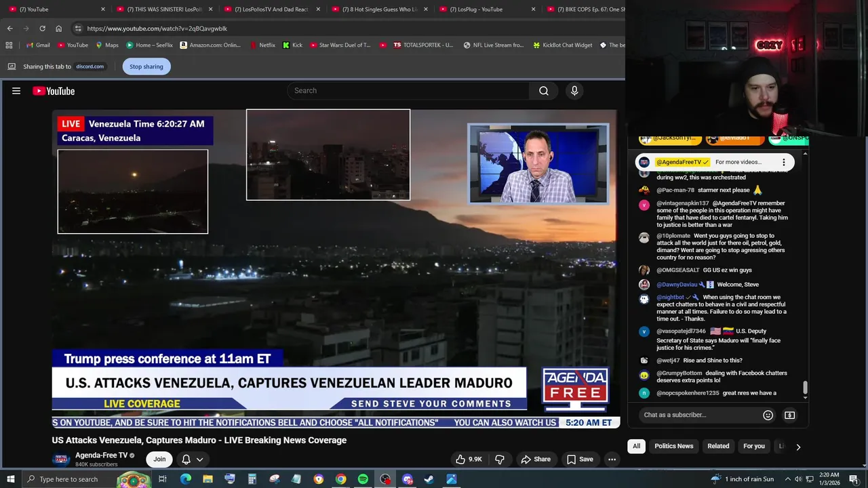
Task: Click the video title text
Action: (x=199, y=440)
